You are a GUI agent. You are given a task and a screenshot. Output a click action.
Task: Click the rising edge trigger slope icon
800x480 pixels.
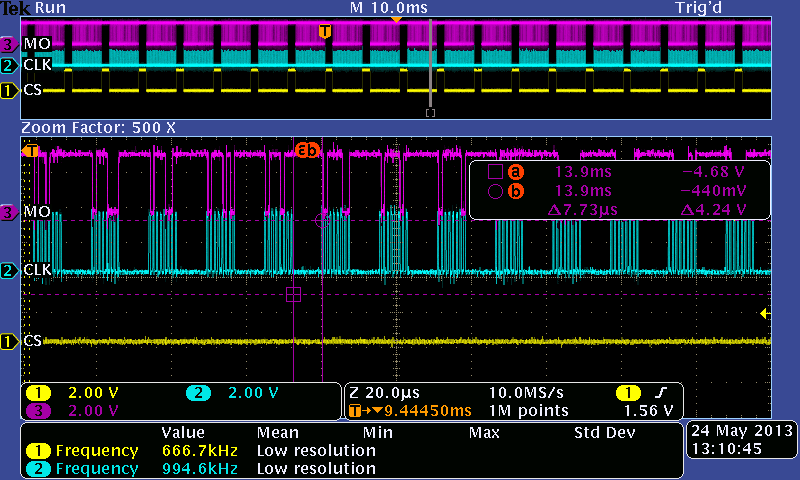(661, 393)
